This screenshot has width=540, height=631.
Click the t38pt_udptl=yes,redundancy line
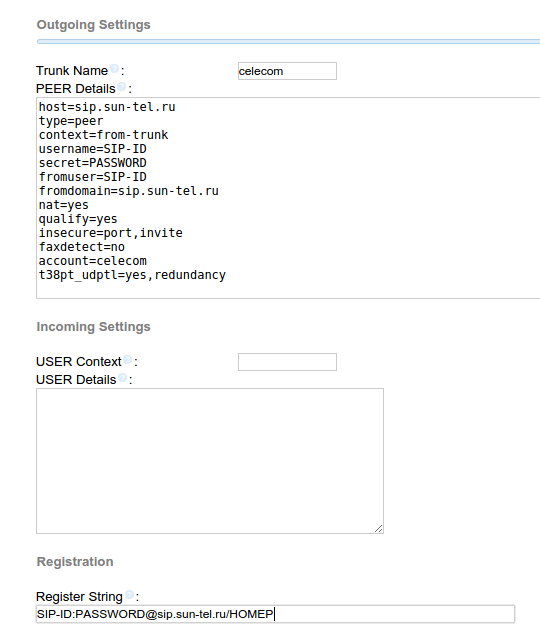point(132,275)
